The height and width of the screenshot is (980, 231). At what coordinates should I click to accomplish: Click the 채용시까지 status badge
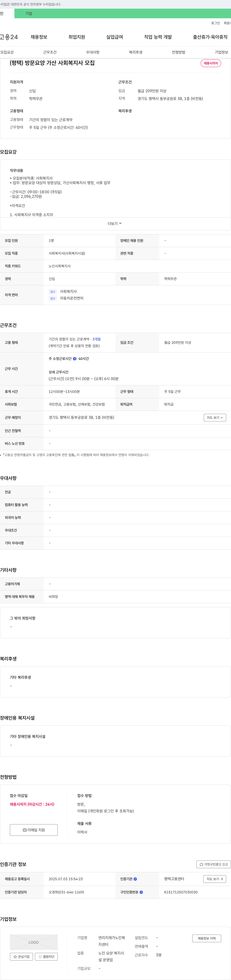coord(211,63)
